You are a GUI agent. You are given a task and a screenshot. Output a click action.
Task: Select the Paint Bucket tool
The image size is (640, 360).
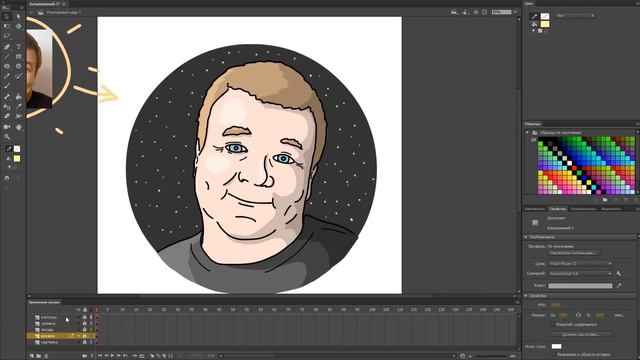18,97
